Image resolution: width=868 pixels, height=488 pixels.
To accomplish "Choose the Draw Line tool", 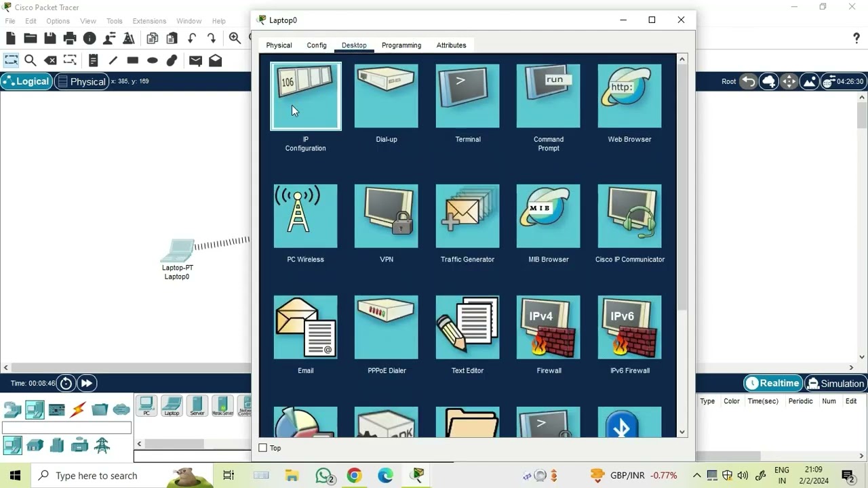I will (113, 60).
